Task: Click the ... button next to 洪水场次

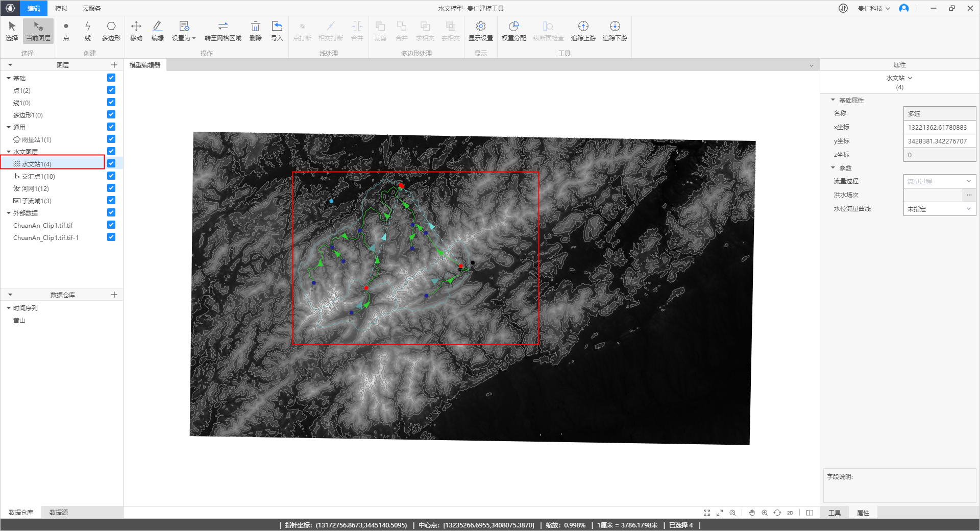Action: 970,195
